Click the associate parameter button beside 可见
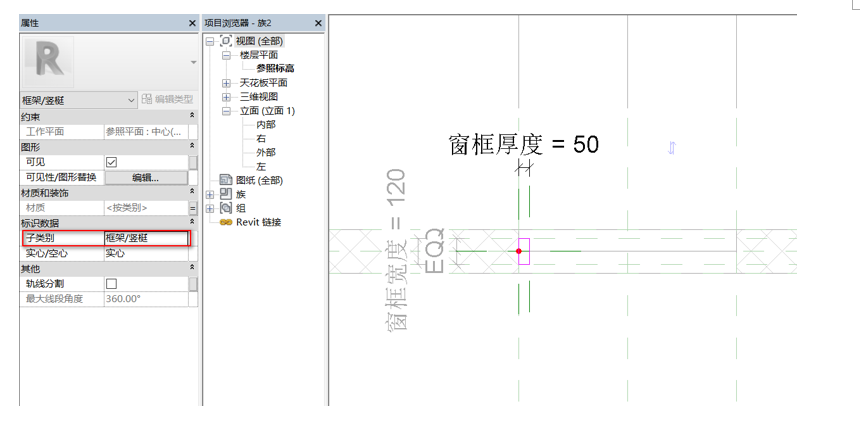Viewport: 860px width, 421px height. [x=193, y=162]
